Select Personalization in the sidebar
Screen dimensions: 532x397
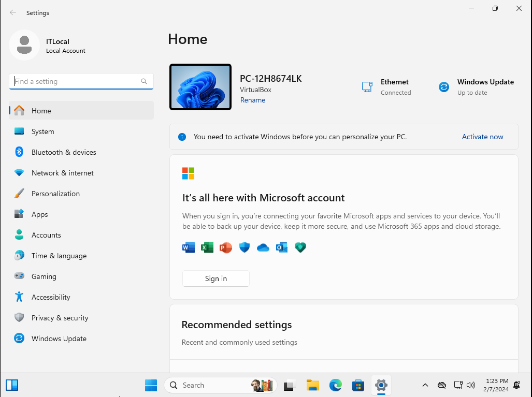81,193
